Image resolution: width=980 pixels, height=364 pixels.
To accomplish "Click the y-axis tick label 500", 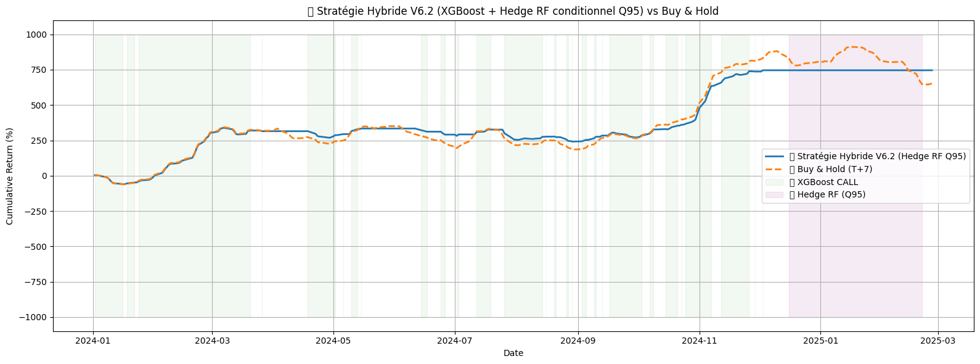I will coord(39,105).
